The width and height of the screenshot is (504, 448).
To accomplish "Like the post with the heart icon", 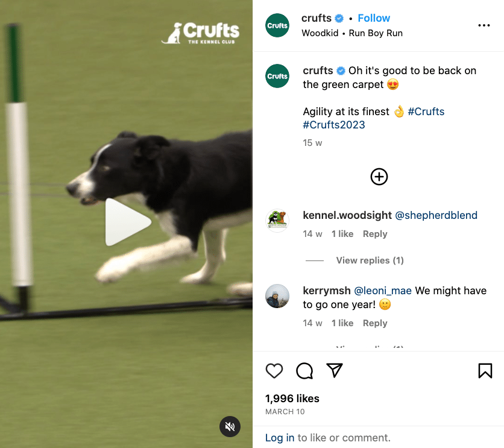I will point(274,371).
